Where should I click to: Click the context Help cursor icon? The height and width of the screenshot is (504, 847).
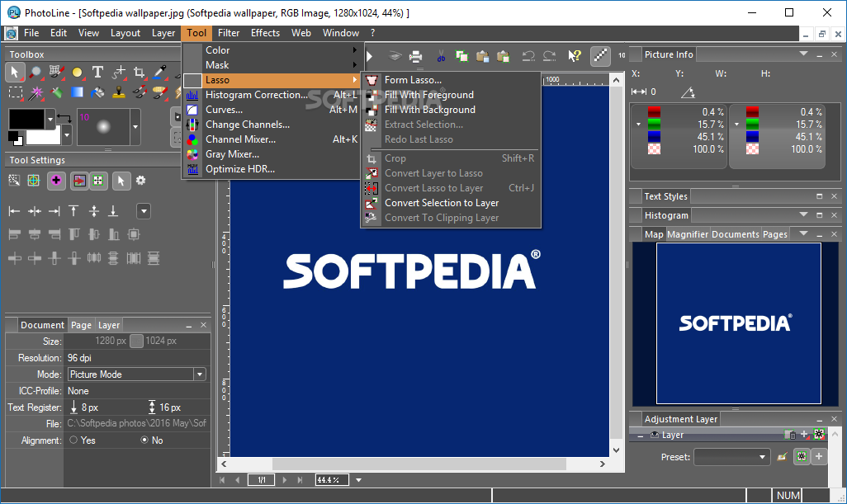click(575, 56)
